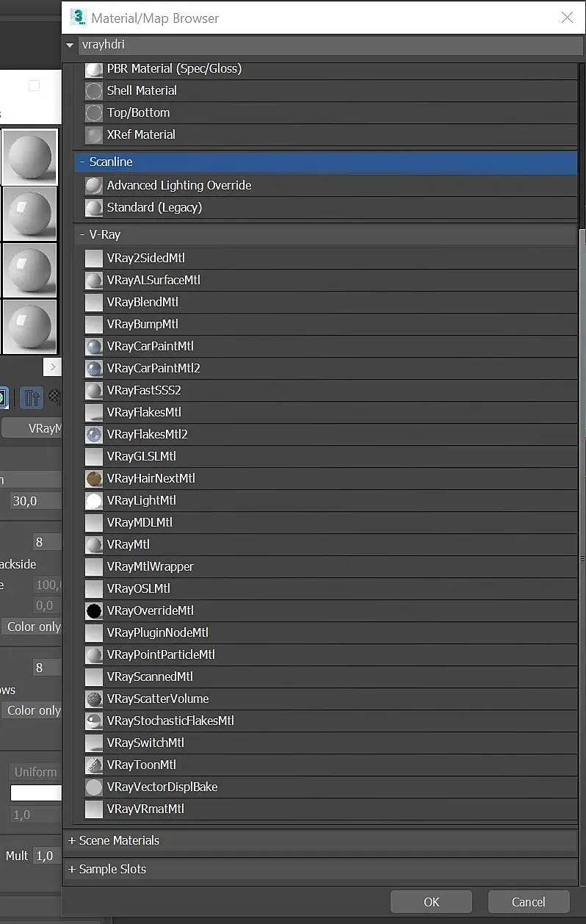Open the first Color only dropdown

pyautogui.click(x=32, y=627)
